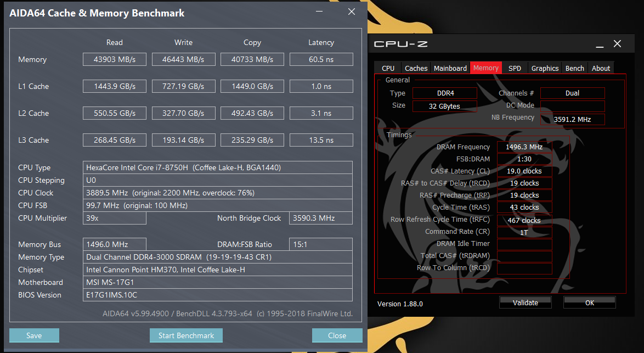Switch to the Graphics tab in CPU-Z
Viewport: 644px width, 353px height.
(545, 68)
